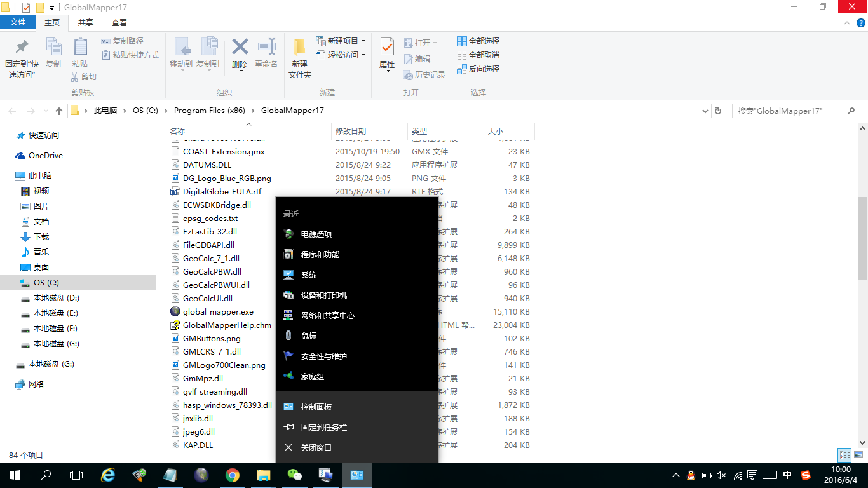This screenshot has height=488, width=868.
Task: Choose Control Panel (控制面板) in jump list
Action: pyautogui.click(x=357, y=407)
